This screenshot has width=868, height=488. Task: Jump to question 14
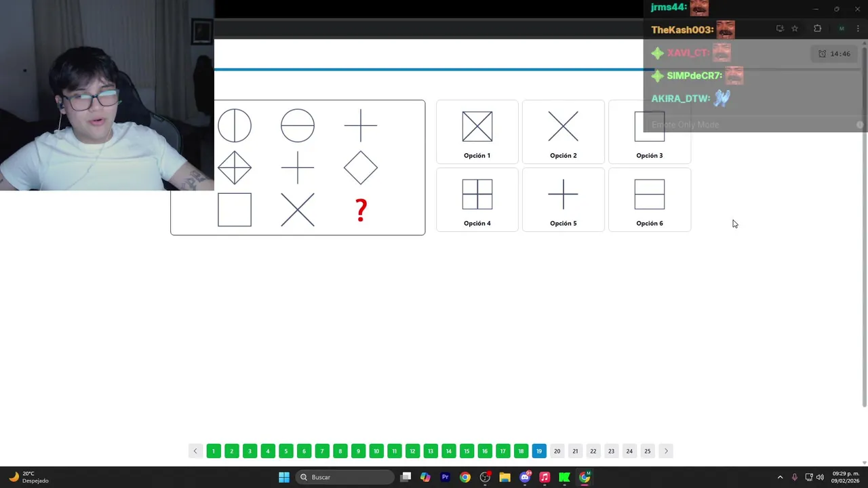448,451
